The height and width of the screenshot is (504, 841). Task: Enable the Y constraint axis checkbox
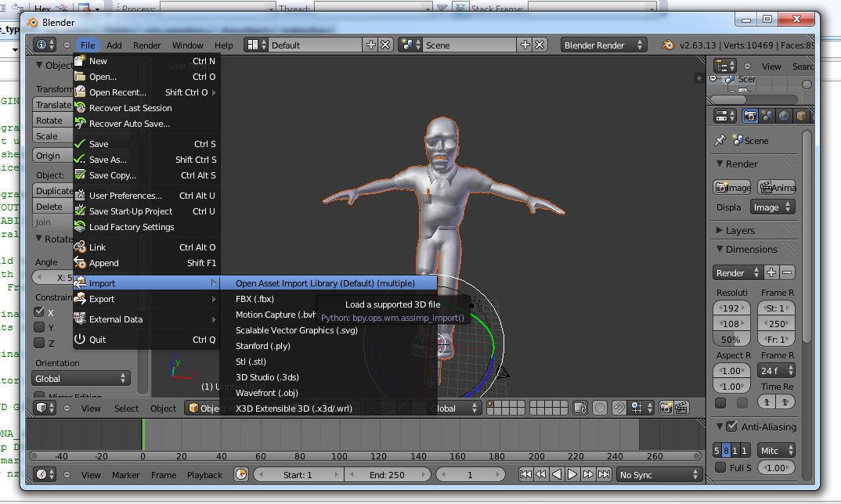39,327
